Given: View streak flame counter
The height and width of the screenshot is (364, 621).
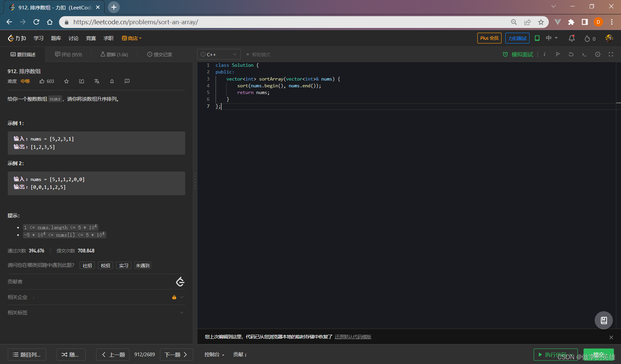Looking at the screenshot, I should pos(590,39).
